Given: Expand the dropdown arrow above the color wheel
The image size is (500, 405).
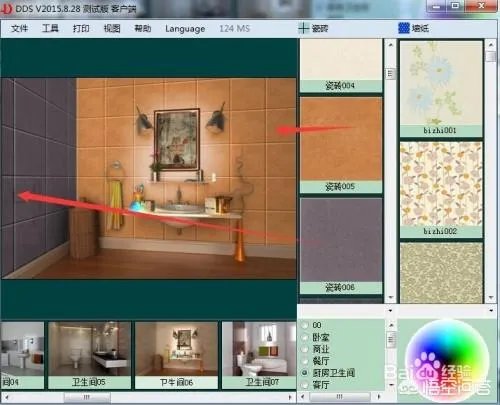Looking at the screenshot, I should point(491,311).
